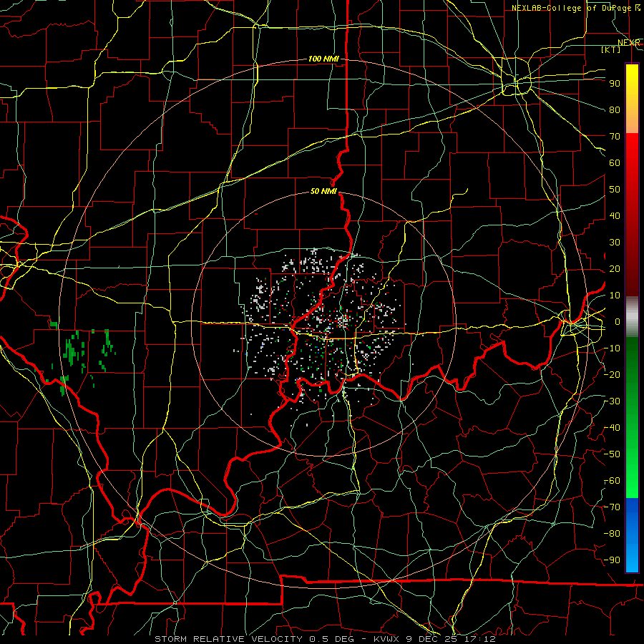Click the yellow top segment of the color bar
This screenshot has width=644, height=644.
tap(632, 99)
